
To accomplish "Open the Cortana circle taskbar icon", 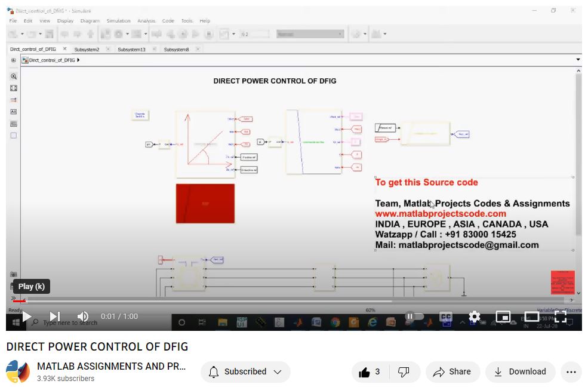I will (181, 322).
